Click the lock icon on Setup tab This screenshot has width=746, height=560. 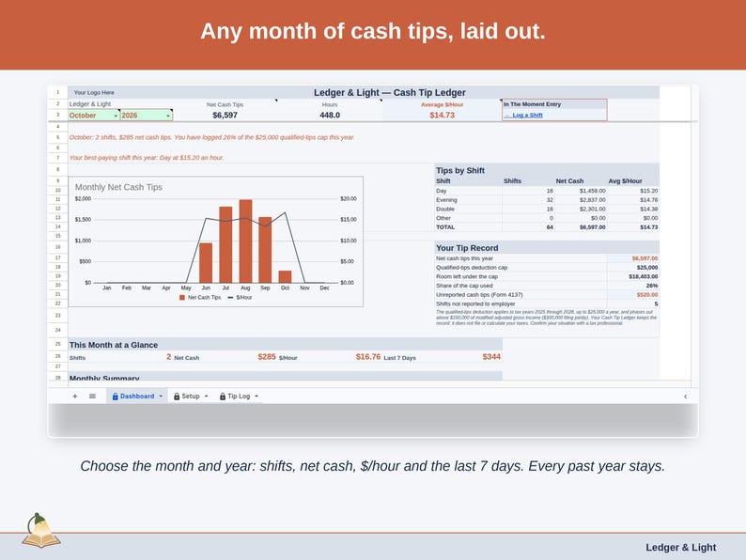(177, 397)
